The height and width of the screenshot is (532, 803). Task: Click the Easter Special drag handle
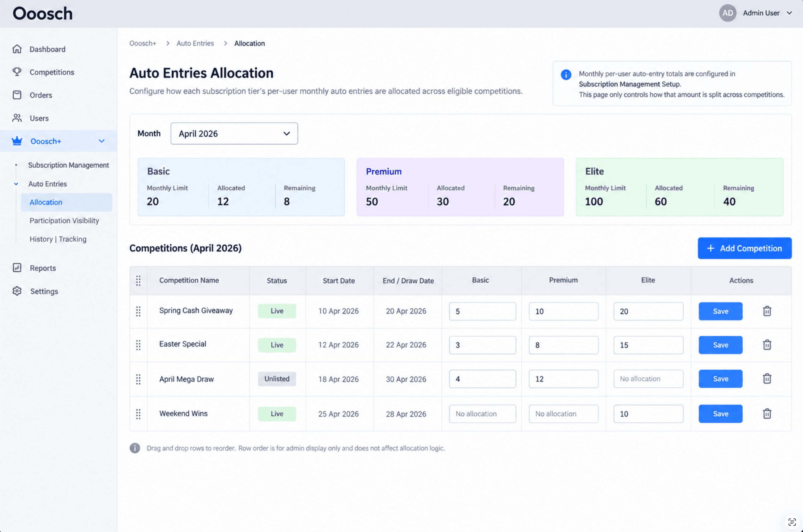click(x=138, y=345)
